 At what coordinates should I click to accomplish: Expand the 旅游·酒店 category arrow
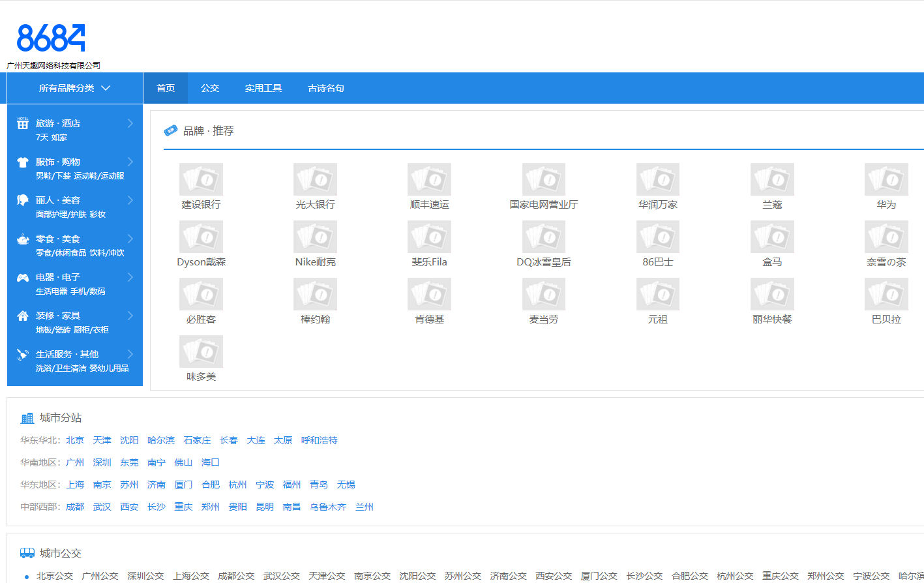click(130, 123)
